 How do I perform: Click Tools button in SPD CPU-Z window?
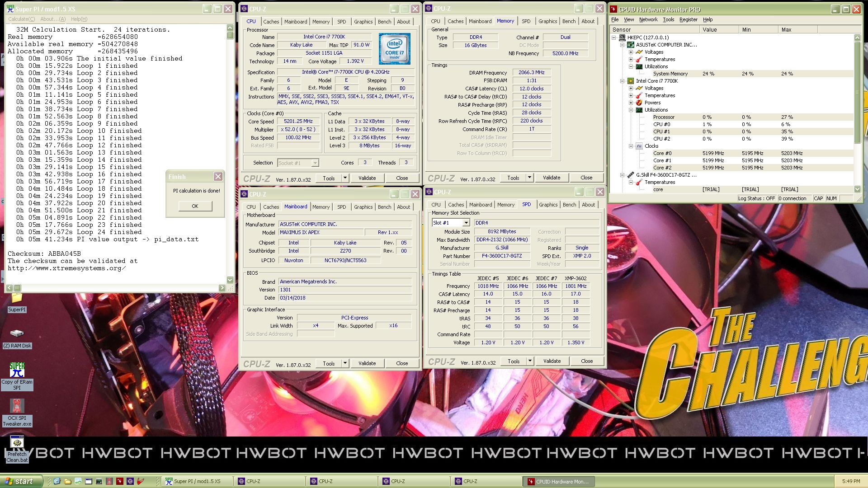(x=514, y=361)
